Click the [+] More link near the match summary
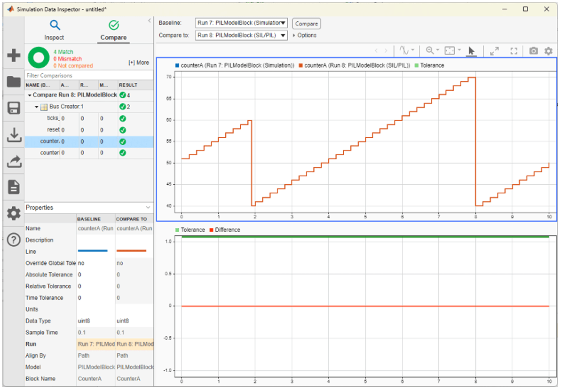561x392 pixels. click(138, 62)
